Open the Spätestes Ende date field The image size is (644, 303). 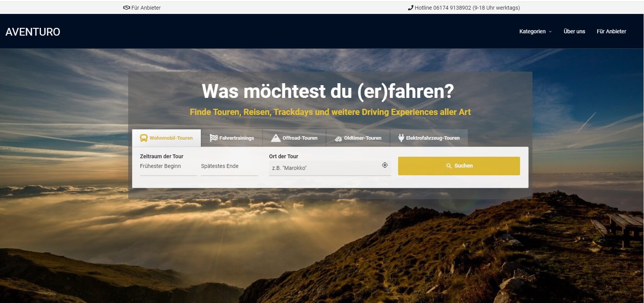[x=229, y=167]
